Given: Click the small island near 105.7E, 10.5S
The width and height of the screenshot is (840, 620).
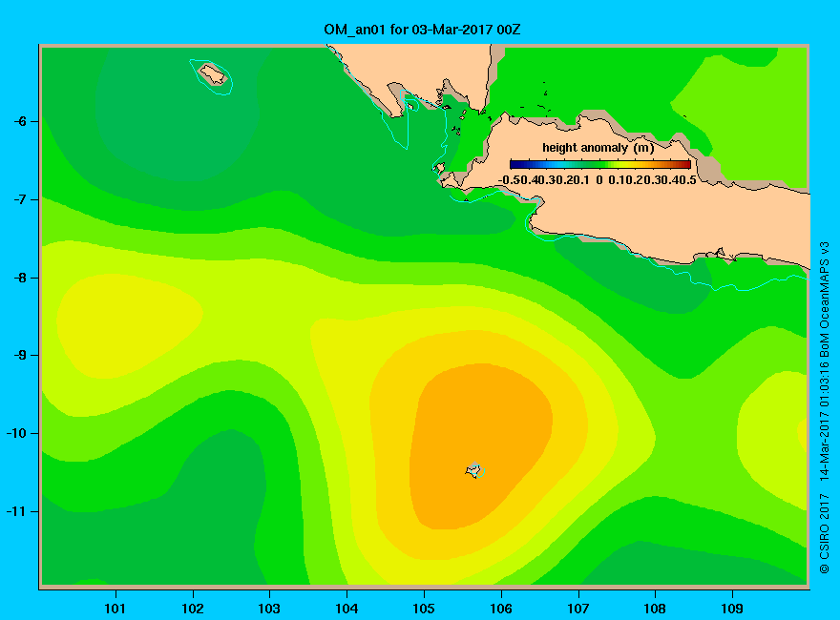Looking at the screenshot, I should [x=473, y=470].
